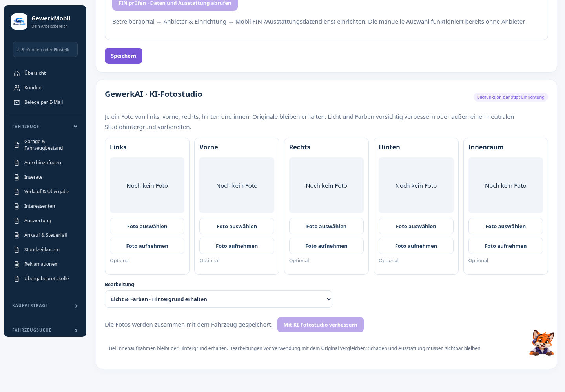Click the Ankauf & Steuerfall document icon
The image size is (565, 392).
[x=16, y=235]
